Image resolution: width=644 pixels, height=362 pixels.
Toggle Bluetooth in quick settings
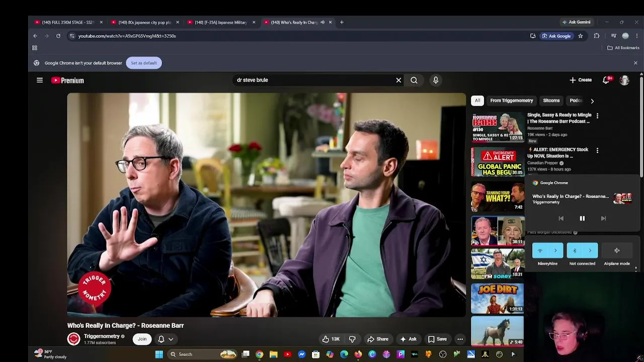(x=575, y=250)
